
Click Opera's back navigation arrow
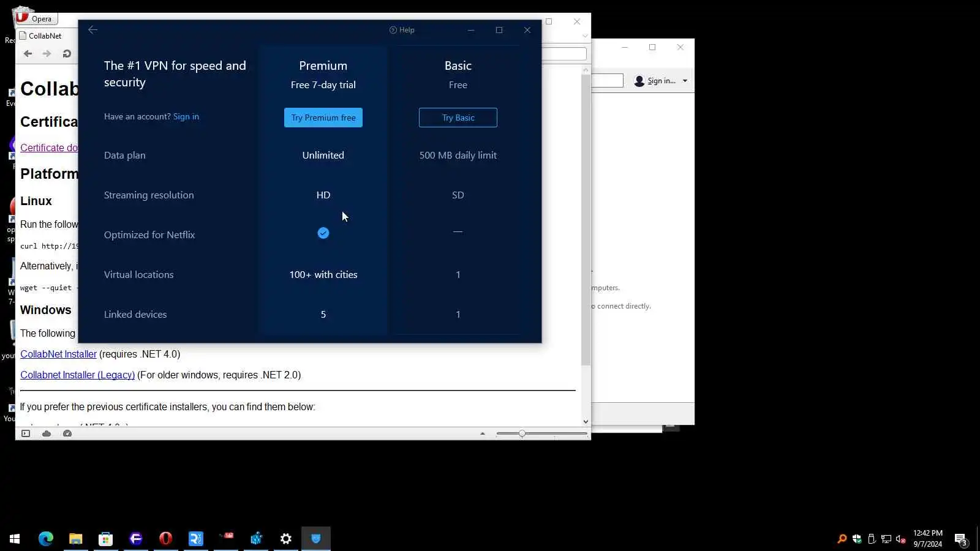28,54
